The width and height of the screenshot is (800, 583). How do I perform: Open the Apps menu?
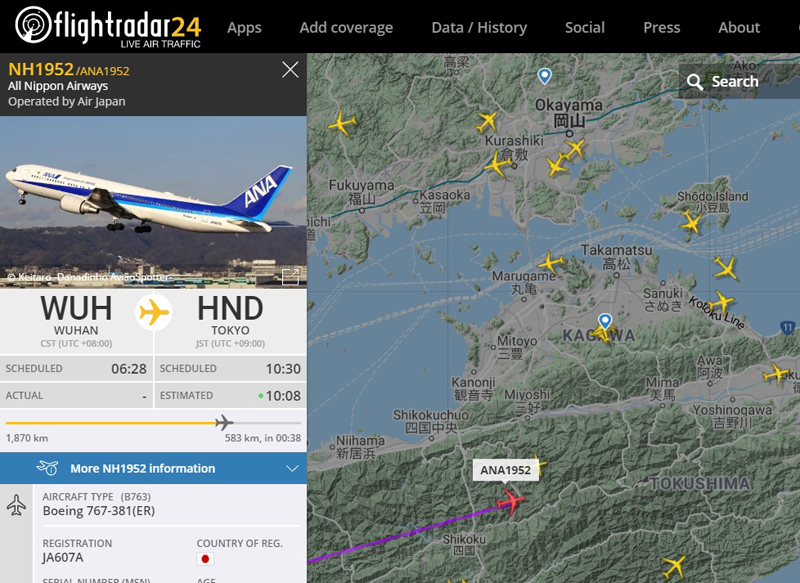pos(244,28)
